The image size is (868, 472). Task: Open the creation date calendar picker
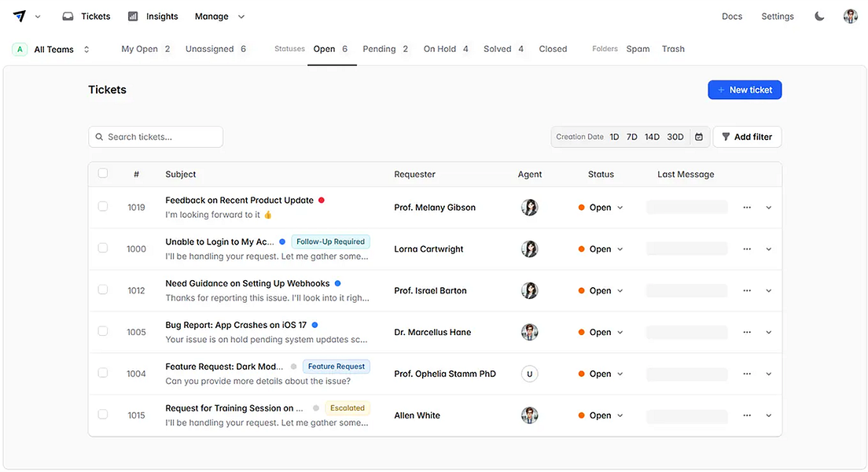tap(699, 137)
